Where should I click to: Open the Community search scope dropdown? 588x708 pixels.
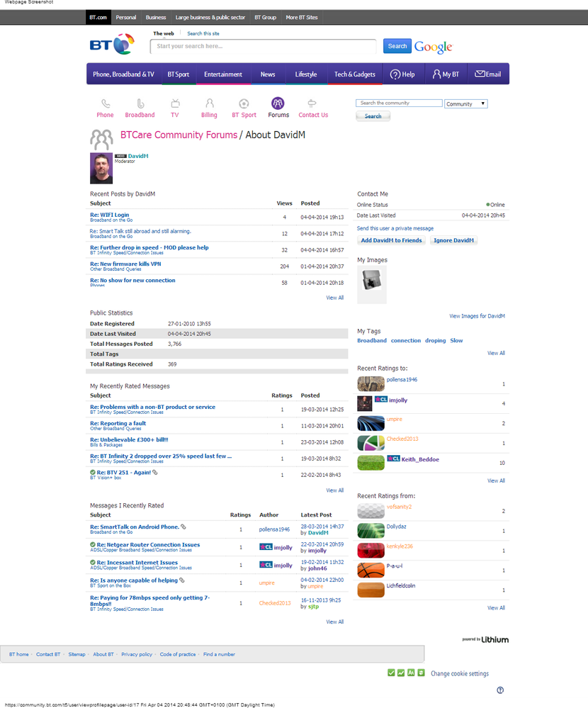pos(465,104)
